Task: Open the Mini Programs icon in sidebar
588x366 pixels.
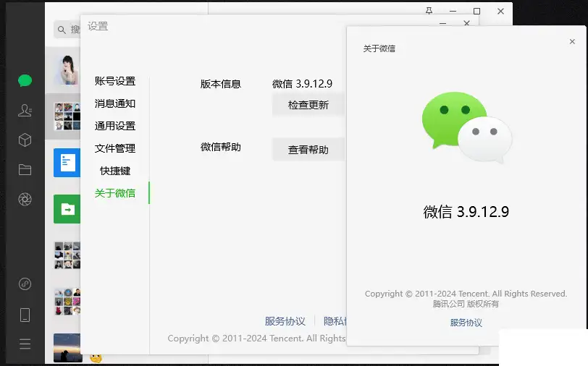Action: tap(25, 284)
